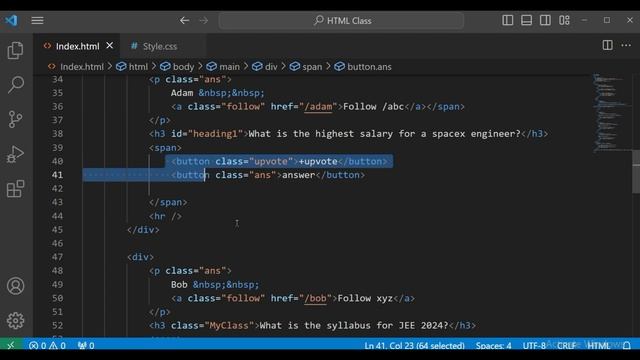The height and width of the screenshot is (360, 640).
Task: Open the hamburger application menu
Action: tap(38, 20)
